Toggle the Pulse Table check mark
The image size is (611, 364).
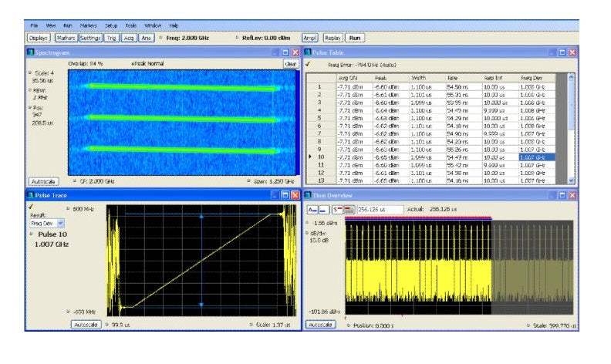pyautogui.click(x=309, y=65)
